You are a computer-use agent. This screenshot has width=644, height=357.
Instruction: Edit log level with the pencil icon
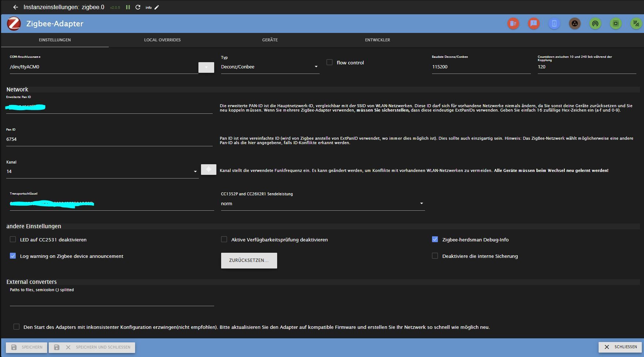(x=157, y=7)
